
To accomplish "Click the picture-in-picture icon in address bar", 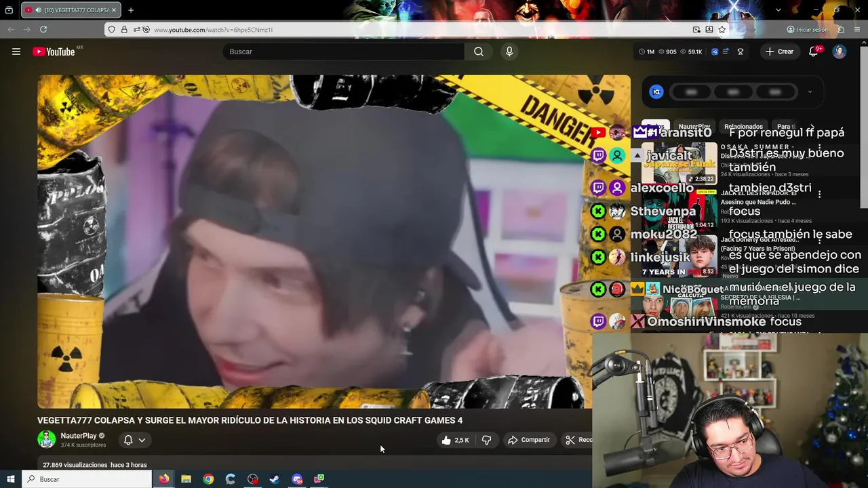I will (696, 30).
